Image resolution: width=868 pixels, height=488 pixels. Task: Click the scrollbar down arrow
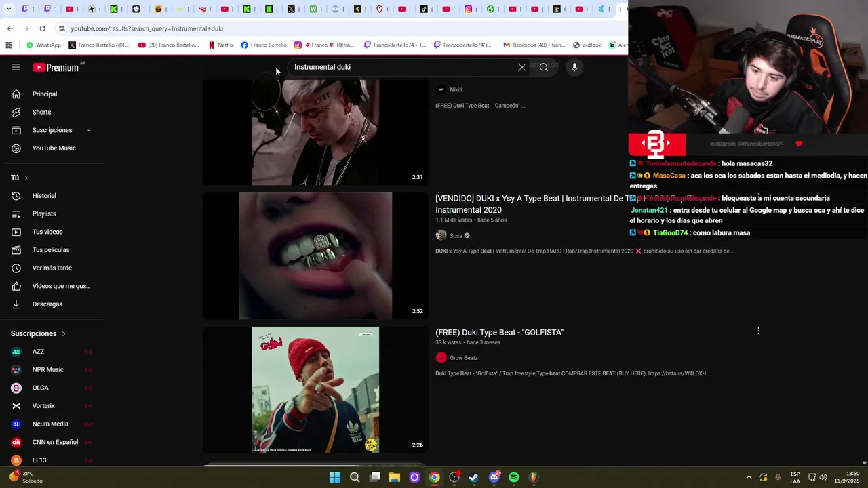point(864,462)
